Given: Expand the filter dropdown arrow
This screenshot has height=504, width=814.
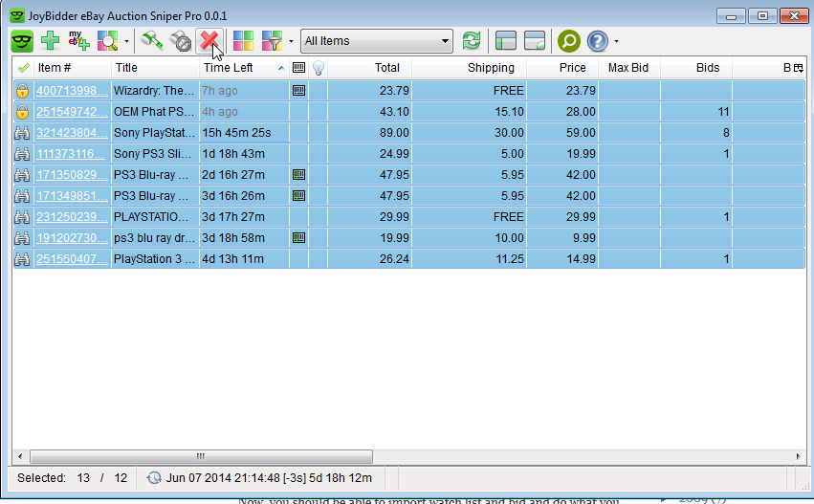Looking at the screenshot, I should click(x=291, y=41).
